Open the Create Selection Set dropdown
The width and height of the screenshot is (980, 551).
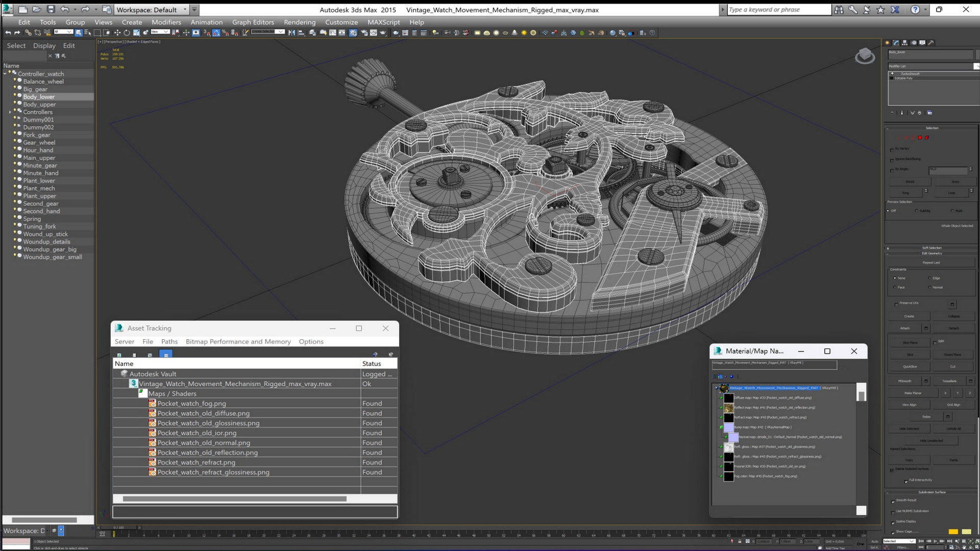tap(268, 32)
